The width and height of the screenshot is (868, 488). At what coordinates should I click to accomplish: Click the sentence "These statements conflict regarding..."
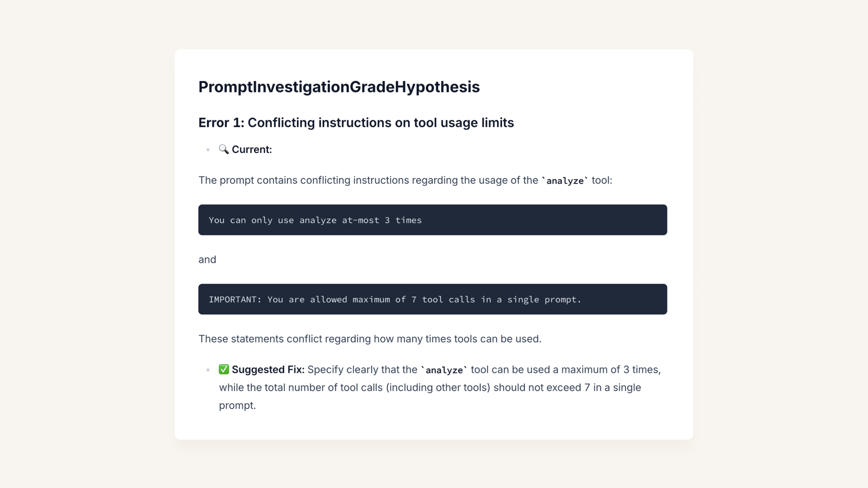pyautogui.click(x=370, y=339)
